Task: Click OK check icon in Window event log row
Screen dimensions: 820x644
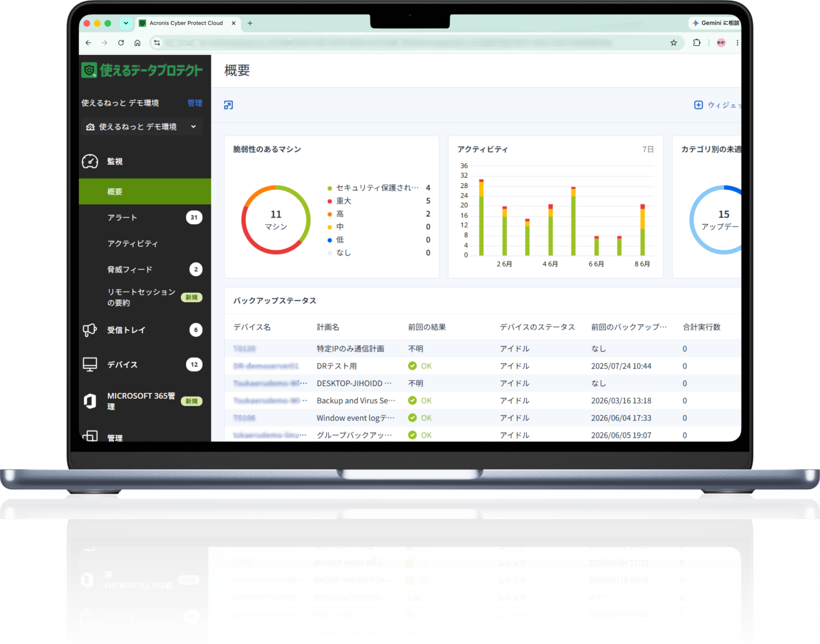Action: 412,418
